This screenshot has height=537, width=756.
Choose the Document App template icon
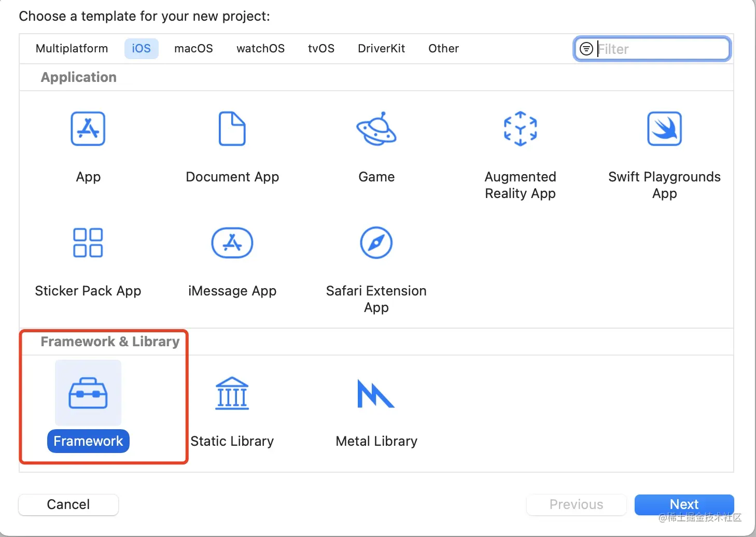(232, 129)
